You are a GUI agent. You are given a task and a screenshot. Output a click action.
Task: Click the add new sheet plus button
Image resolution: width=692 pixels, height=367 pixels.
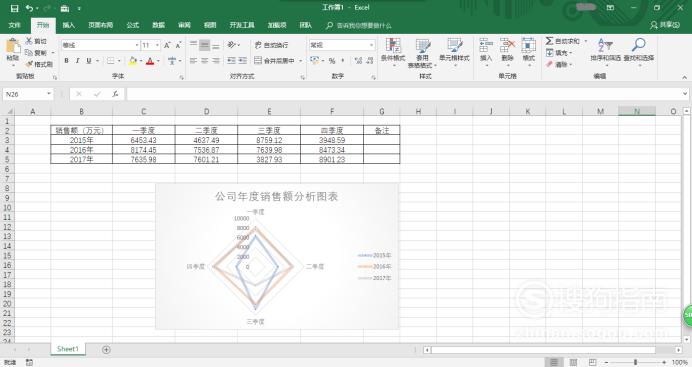tap(106, 349)
